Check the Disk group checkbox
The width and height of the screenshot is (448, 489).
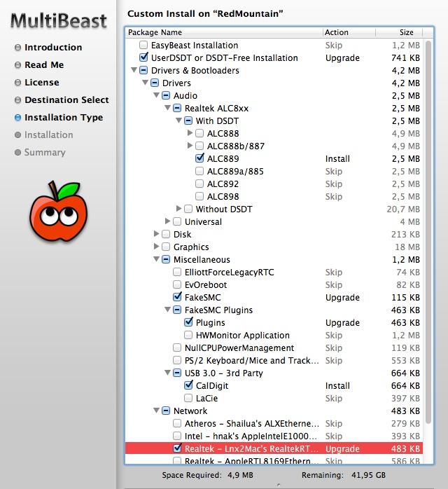click(166, 234)
